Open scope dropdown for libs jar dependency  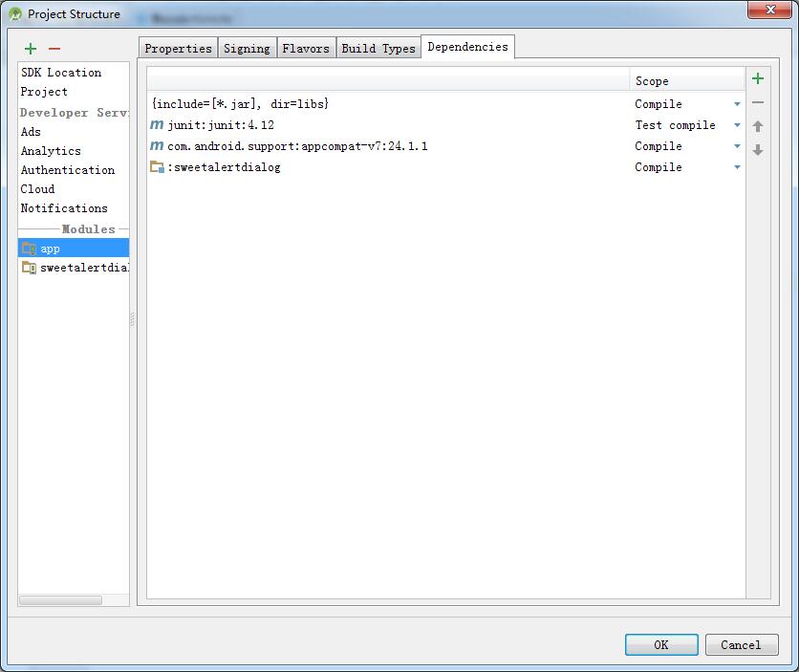[x=737, y=104]
